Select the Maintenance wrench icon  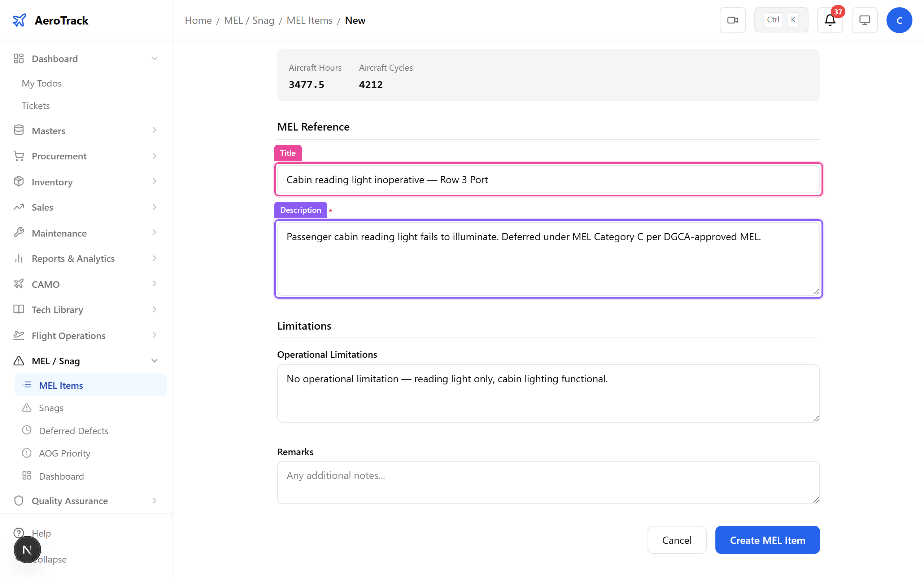(x=19, y=233)
